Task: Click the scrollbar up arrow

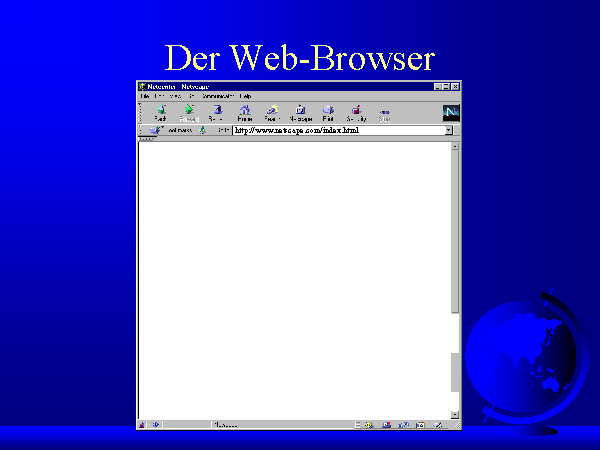Action: click(x=456, y=146)
